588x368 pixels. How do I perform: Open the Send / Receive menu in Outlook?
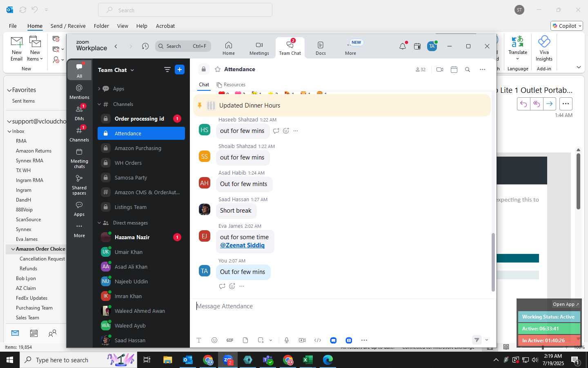(68, 26)
